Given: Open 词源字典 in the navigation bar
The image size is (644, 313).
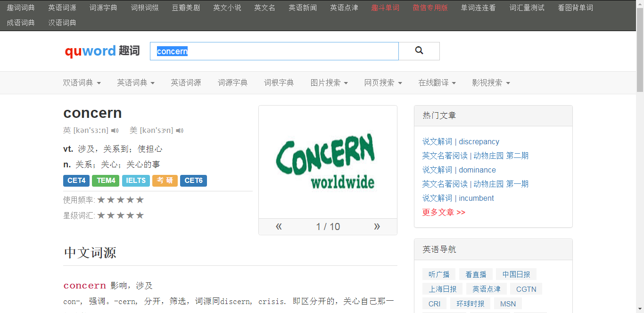Looking at the screenshot, I should [232, 83].
